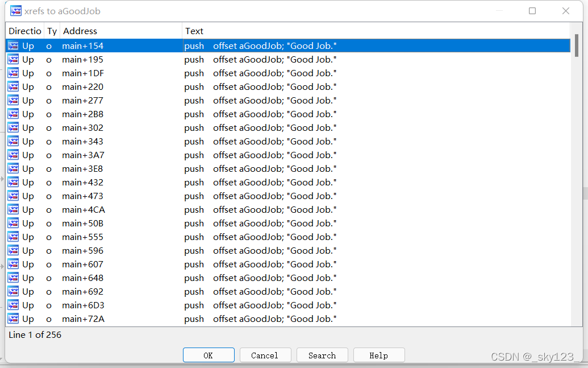Select address main+3E8

click(82, 168)
